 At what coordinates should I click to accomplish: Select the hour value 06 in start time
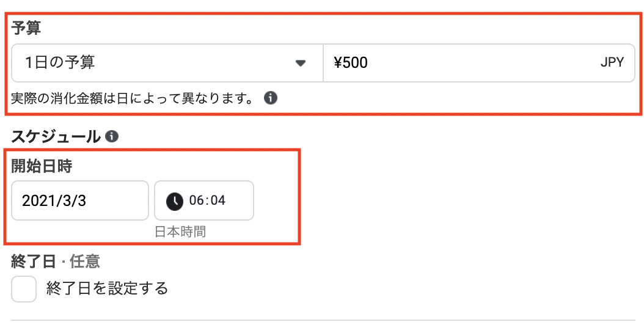pyautogui.click(x=197, y=200)
